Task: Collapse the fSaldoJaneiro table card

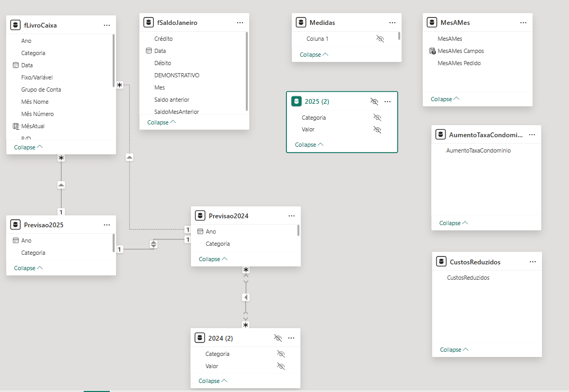Action: [x=162, y=122]
